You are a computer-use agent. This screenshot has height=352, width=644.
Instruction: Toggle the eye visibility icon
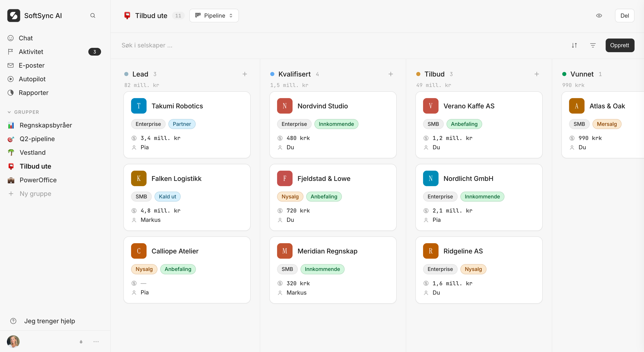click(x=599, y=15)
